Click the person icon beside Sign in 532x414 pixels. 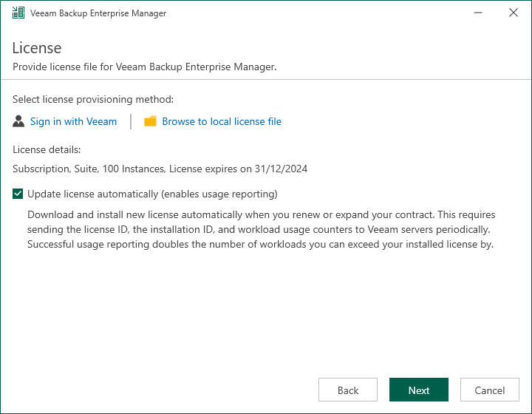click(19, 121)
